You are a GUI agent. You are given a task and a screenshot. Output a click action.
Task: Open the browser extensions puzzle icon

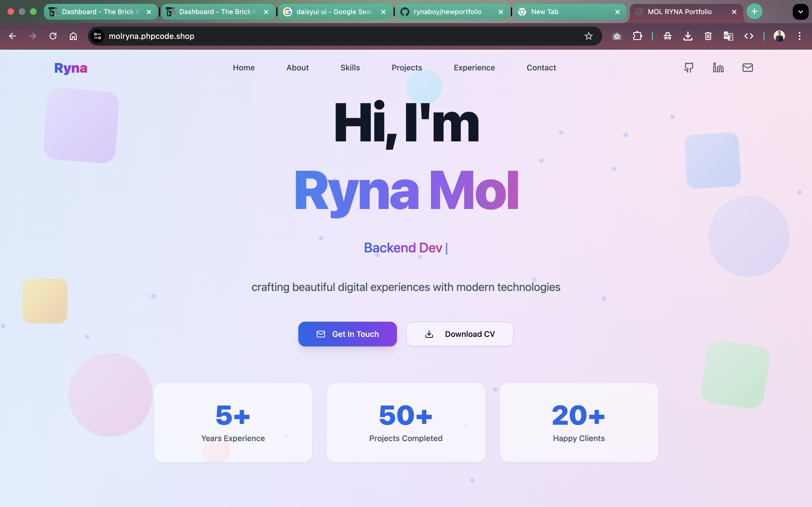click(637, 36)
